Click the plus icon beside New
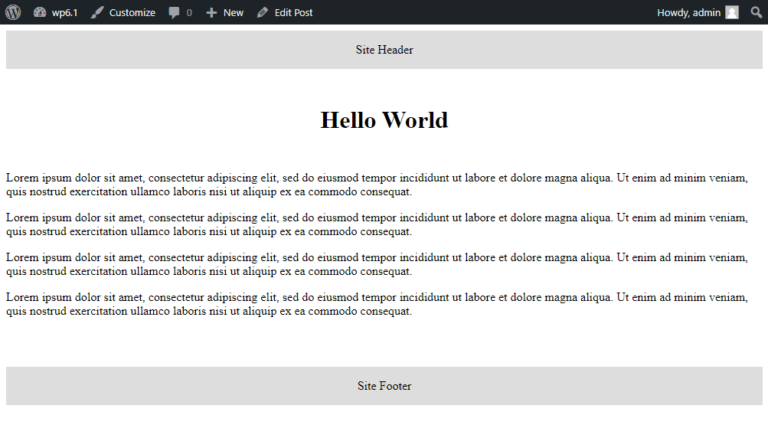 [211, 12]
